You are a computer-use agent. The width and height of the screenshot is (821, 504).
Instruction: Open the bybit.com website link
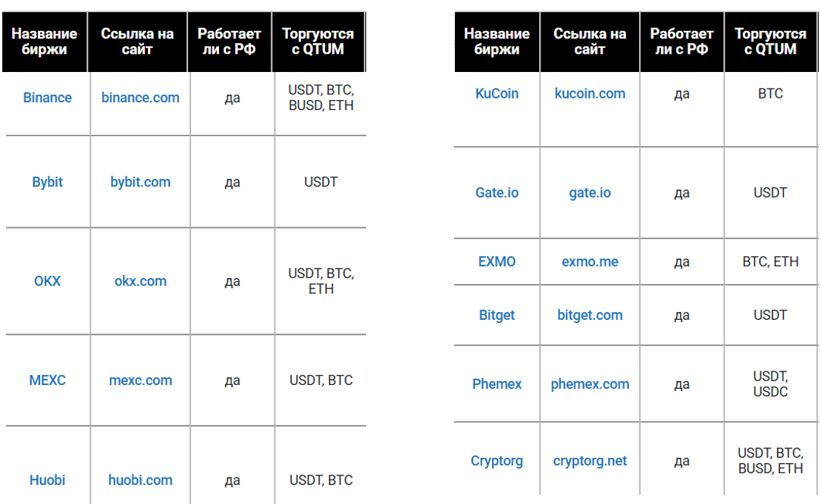140,182
